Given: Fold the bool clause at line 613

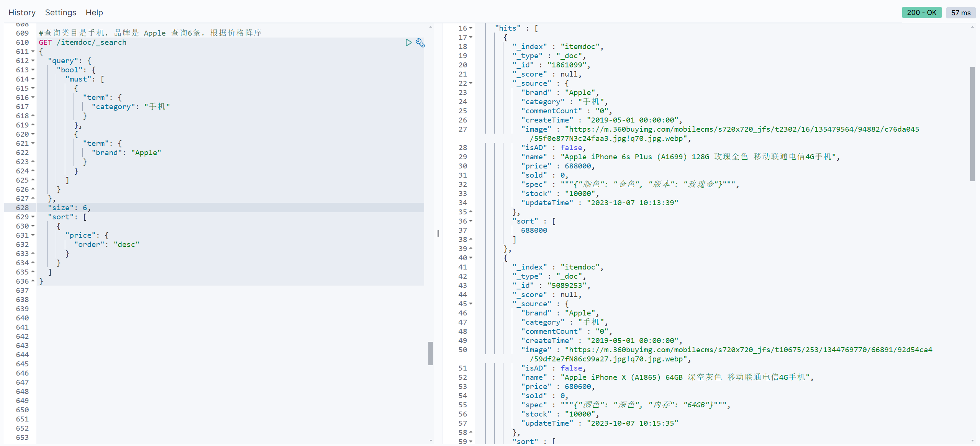Looking at the screenshot, I should click(x=33, y=70).
